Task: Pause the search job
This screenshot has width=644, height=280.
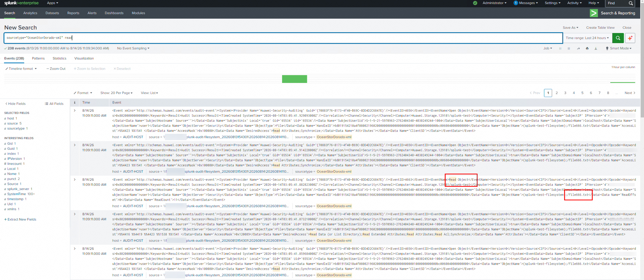Action: tap(560, 48)
